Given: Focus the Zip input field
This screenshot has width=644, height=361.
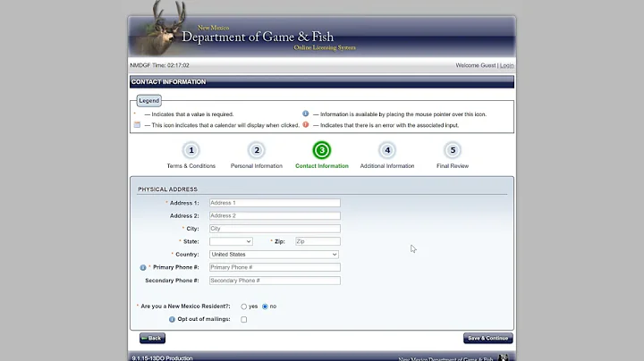Looking at the screenshot, I should click(x=318, y=241).
